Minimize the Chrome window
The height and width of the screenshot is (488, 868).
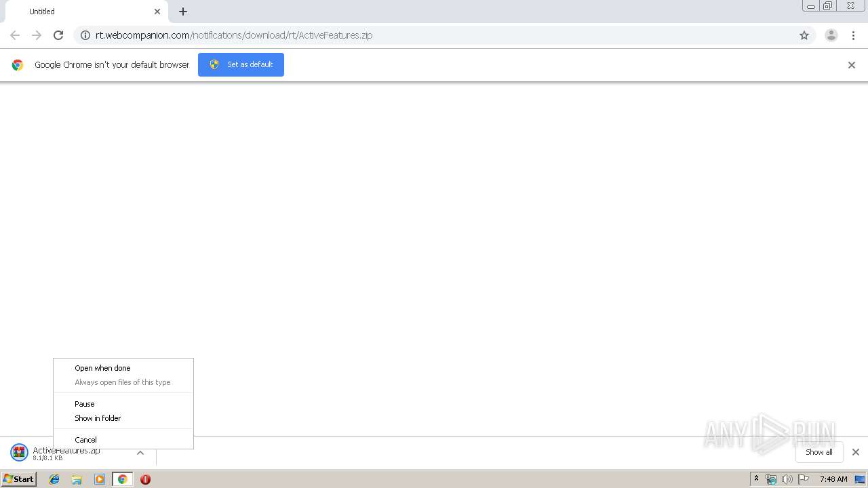click(x=811, y=6)
